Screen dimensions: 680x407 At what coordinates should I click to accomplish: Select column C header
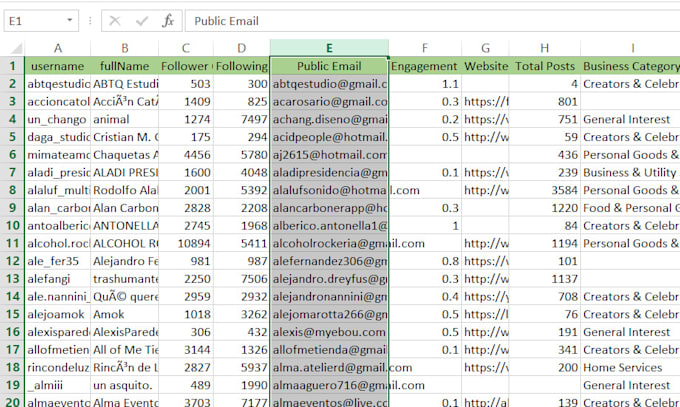(x=186, y=48)
